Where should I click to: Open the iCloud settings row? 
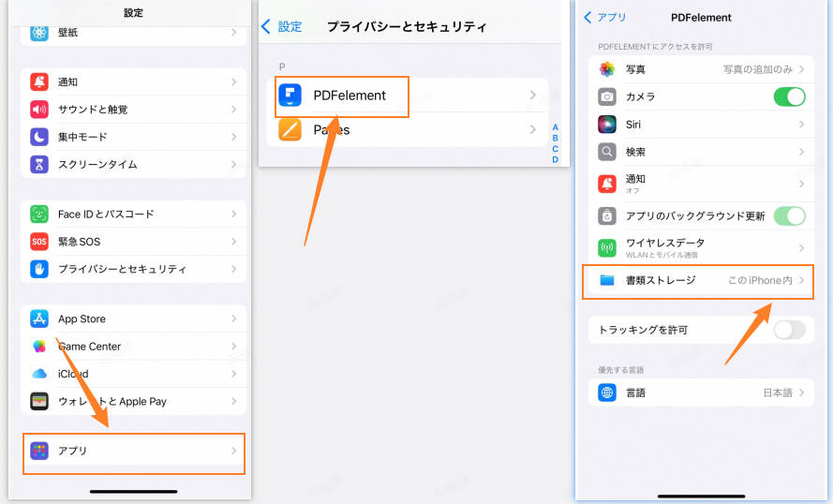click(x=133, y=374)
